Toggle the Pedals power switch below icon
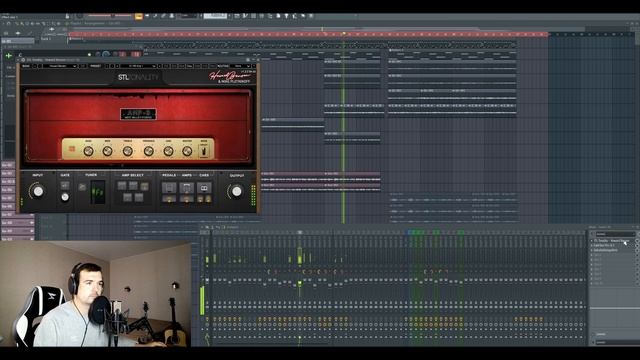The image size is (640, 360). 169,199
